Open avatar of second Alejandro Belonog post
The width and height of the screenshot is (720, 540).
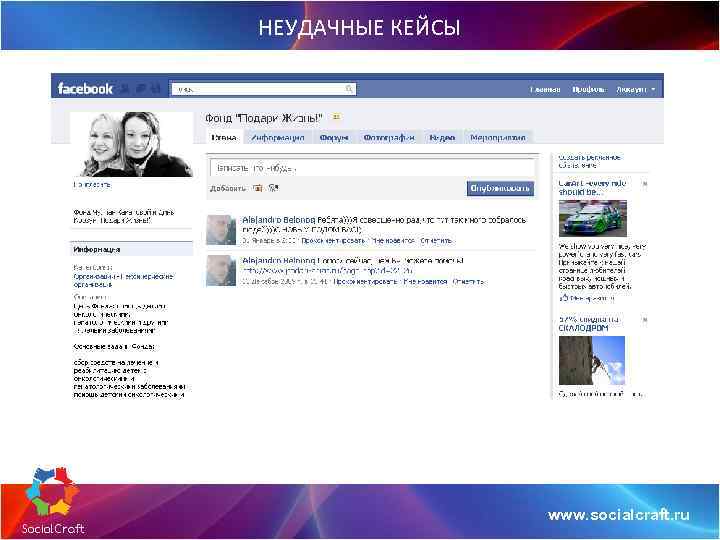pos(221,270)
